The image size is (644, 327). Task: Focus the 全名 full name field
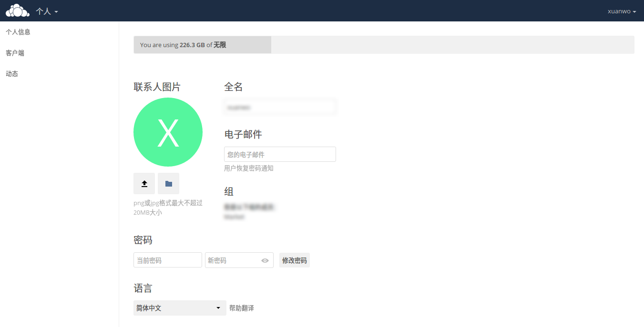click(x=280, y=107)
